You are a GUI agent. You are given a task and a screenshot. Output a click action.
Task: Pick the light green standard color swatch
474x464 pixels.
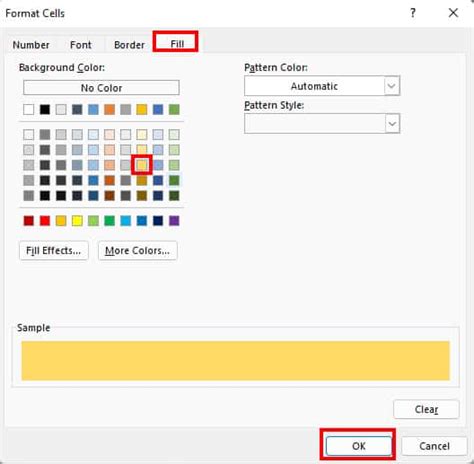pos(93,220)
